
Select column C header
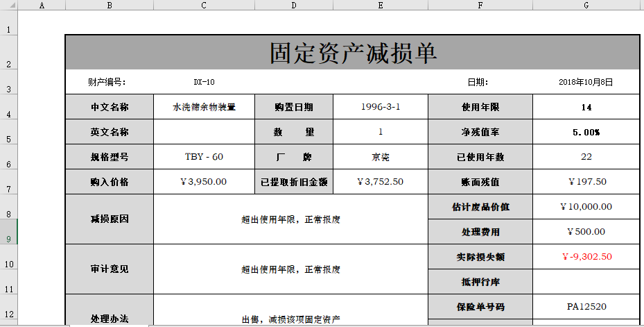(x=204, y=6)
